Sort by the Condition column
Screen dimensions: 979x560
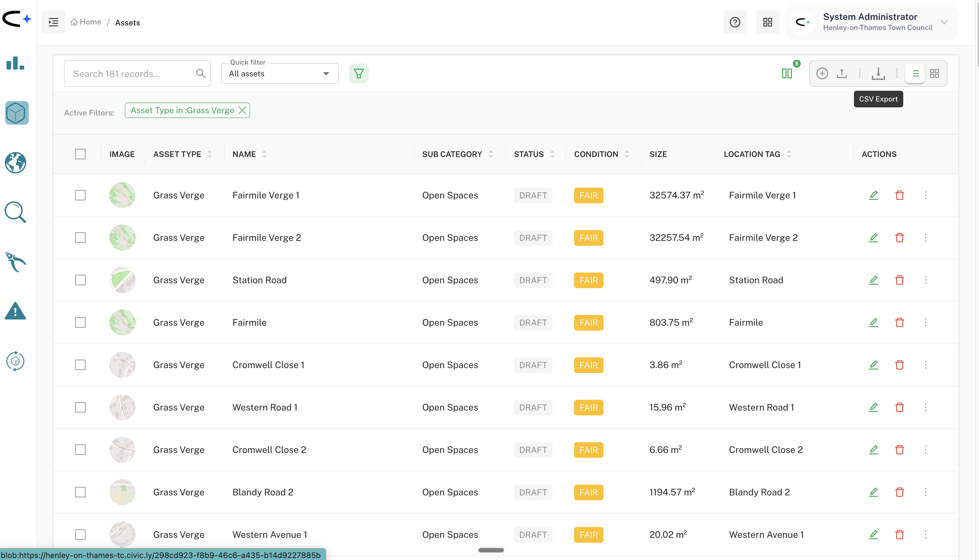click(627, 154)
